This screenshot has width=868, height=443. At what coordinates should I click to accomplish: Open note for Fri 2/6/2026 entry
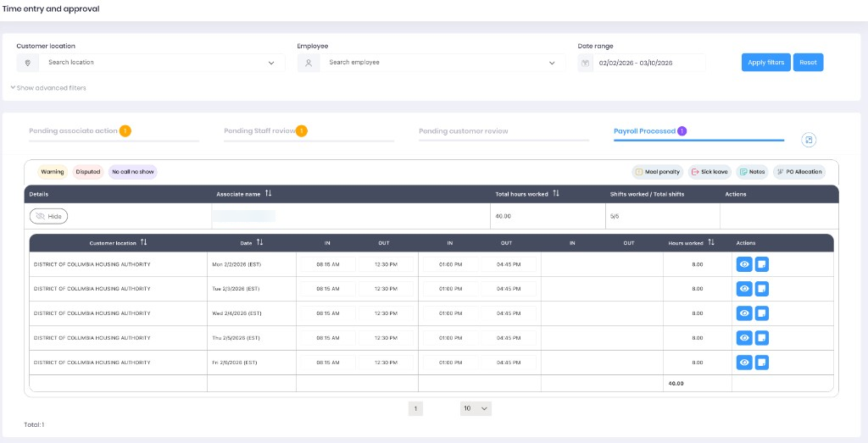tap(762, 363)
